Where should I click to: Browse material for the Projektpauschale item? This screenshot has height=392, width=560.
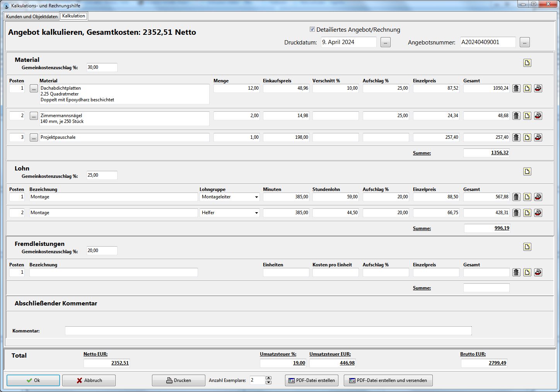34,138
